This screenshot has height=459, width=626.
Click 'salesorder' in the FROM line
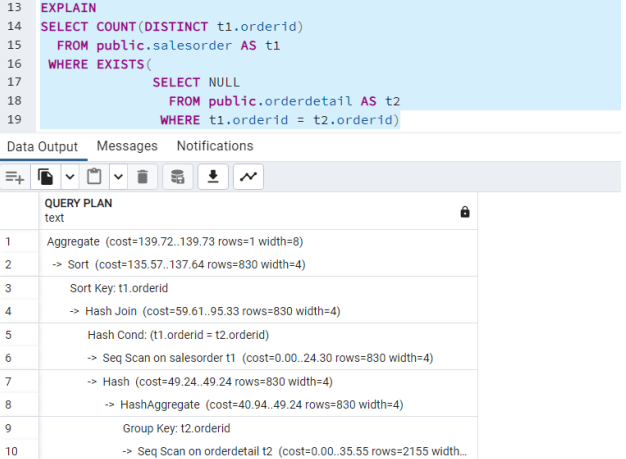pyautogui.click(x=192, y=46)
